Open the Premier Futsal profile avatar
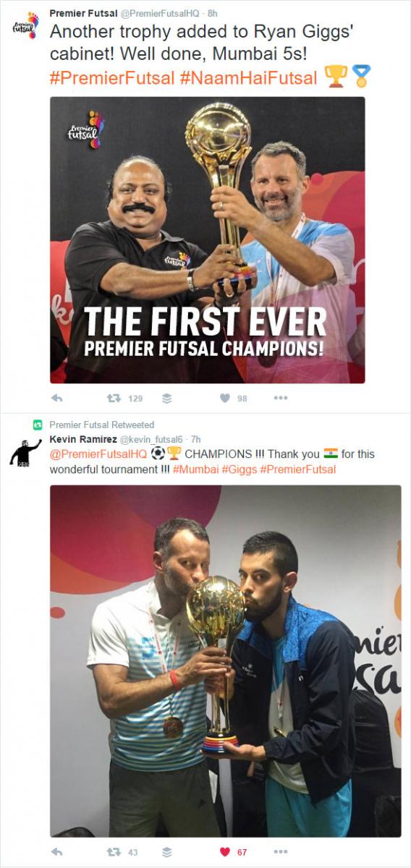This screenshot has width=411, height=868. click(x=25, y=25)
